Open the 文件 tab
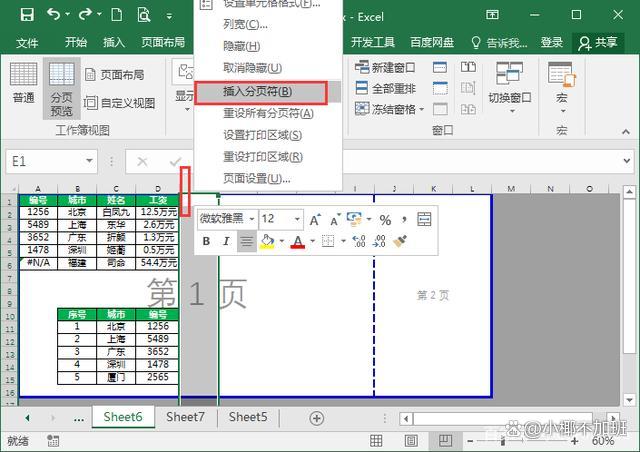Viewport: 640px width, 452px height. tap(27, 42)
